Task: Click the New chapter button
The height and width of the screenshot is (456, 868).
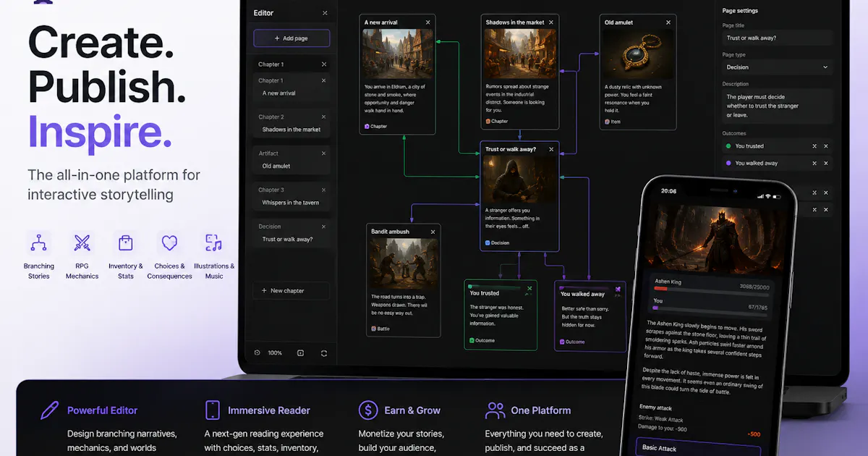Action: click(292, 291)
